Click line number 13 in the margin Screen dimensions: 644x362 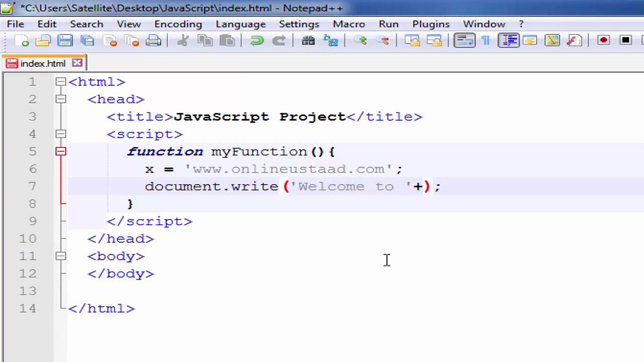pos(28,291)
